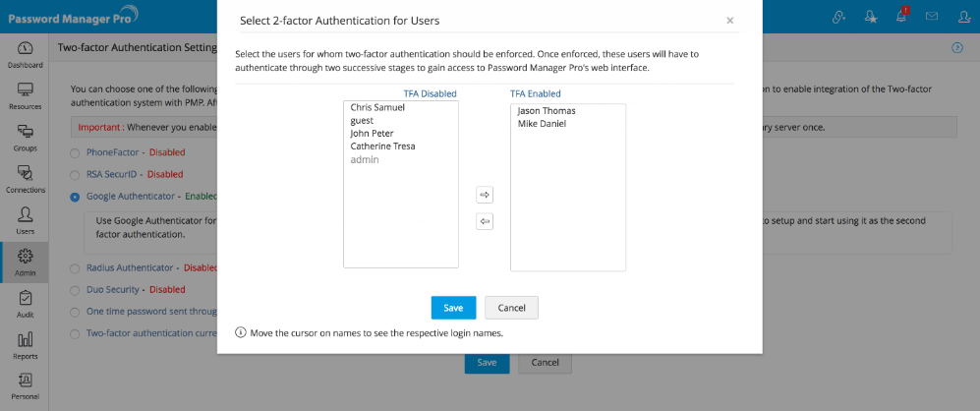Open the Audit section icon
The image size is (980, 411).
pyautogui.click(x=25, y=303)
